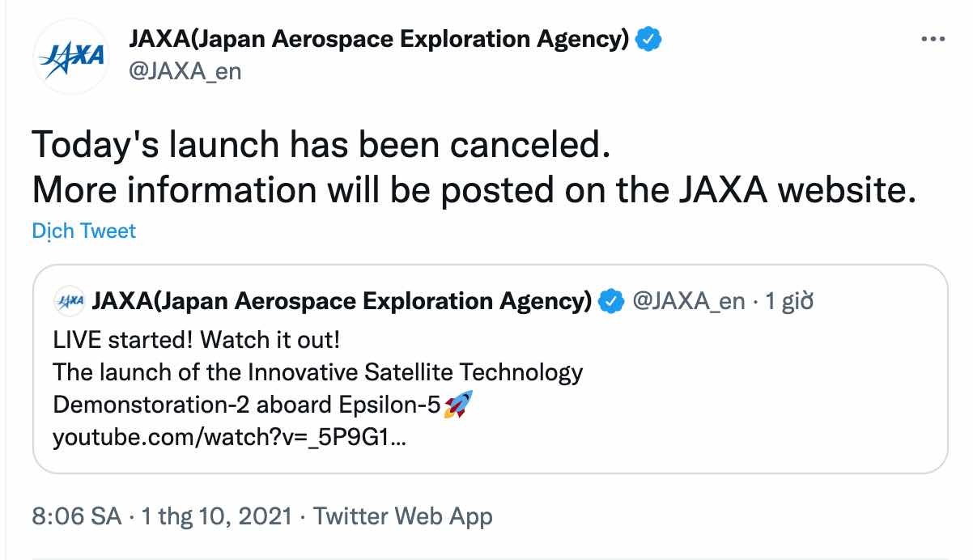This screenshot has width=973, height=560.
Task: Click the 'More information will be posted' sentence
Action: coord(473,189)
